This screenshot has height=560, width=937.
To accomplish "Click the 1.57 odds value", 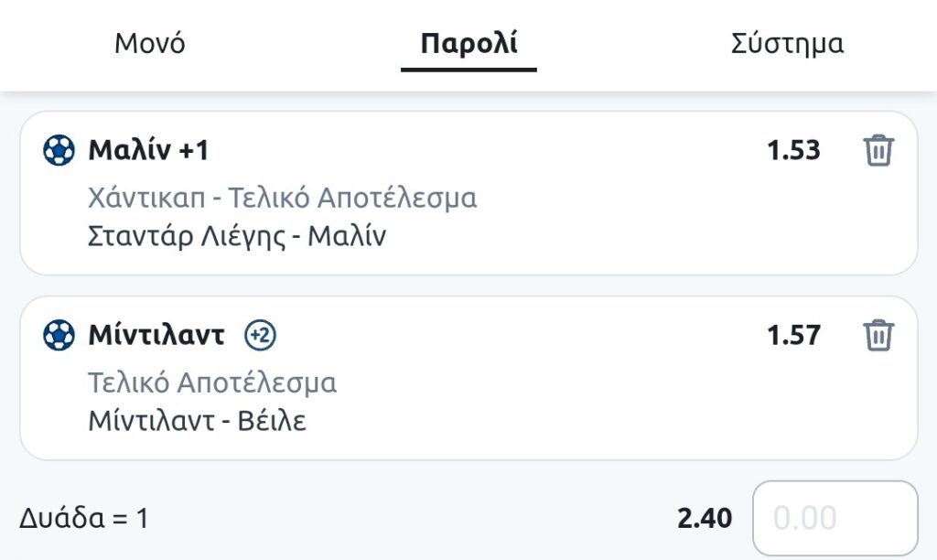I will (x=793, y=336).
